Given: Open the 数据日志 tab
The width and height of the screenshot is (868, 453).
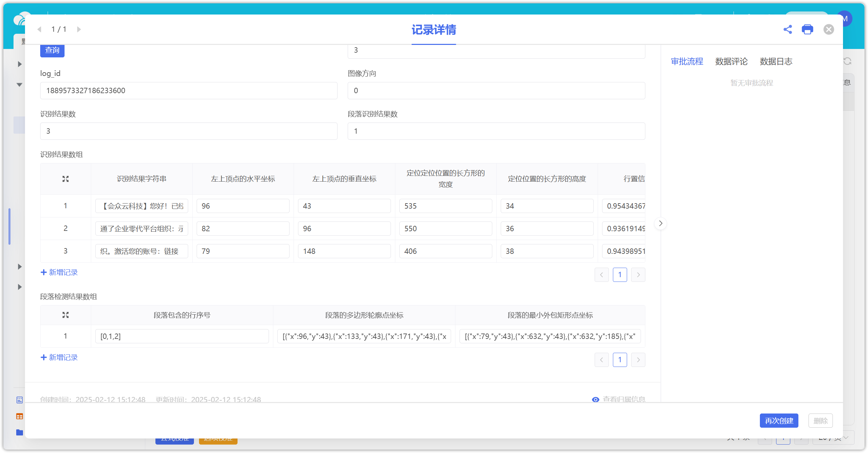Looking at the screenshot, I should point(776,61).
